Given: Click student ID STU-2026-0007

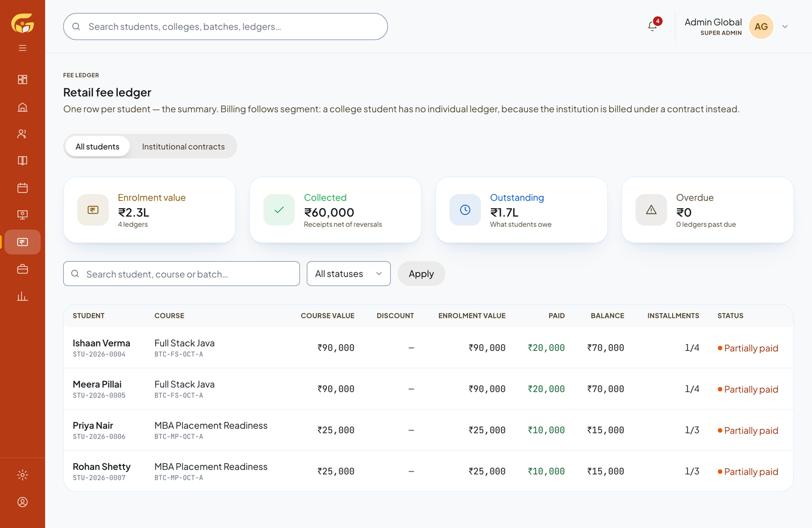Looking at the screenshot, I should (99, 478).
